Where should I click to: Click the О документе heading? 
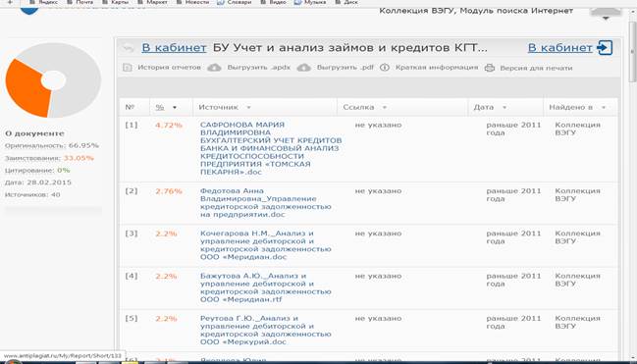click(x=34, y=133)
